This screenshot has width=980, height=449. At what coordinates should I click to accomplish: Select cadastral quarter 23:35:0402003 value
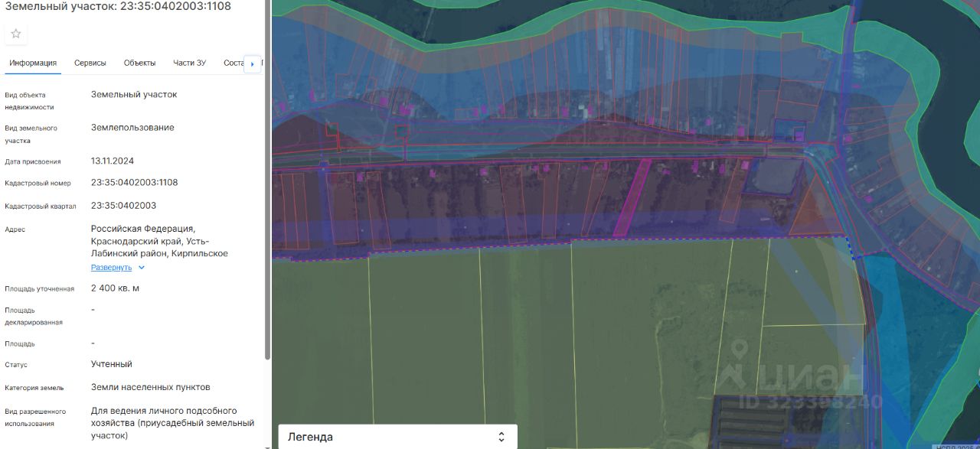click(123, 206)
